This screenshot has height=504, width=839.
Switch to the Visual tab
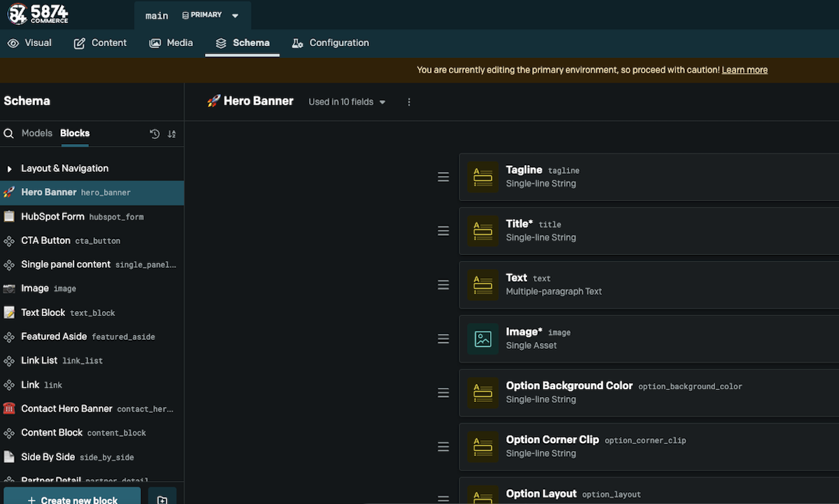pyautogui.click(x=29, y=43)
